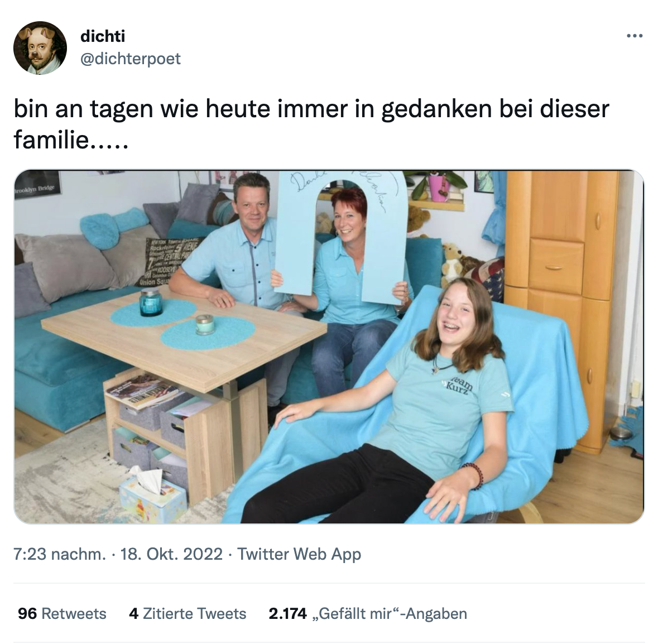663x644 pixels.
Task: Click dichti's profile avatar picture
Action: [x=40, y=48]
